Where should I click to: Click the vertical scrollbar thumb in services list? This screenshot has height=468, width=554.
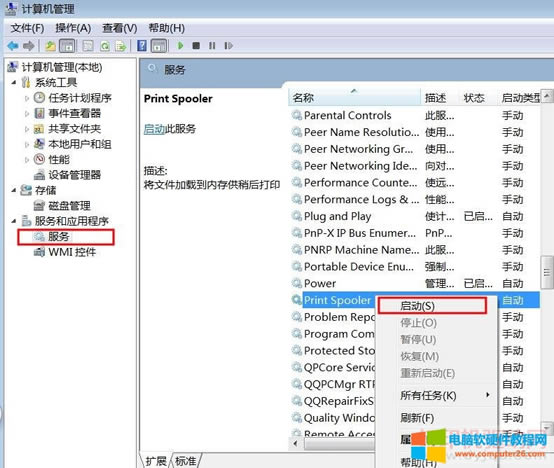click(x=547, y=272)
